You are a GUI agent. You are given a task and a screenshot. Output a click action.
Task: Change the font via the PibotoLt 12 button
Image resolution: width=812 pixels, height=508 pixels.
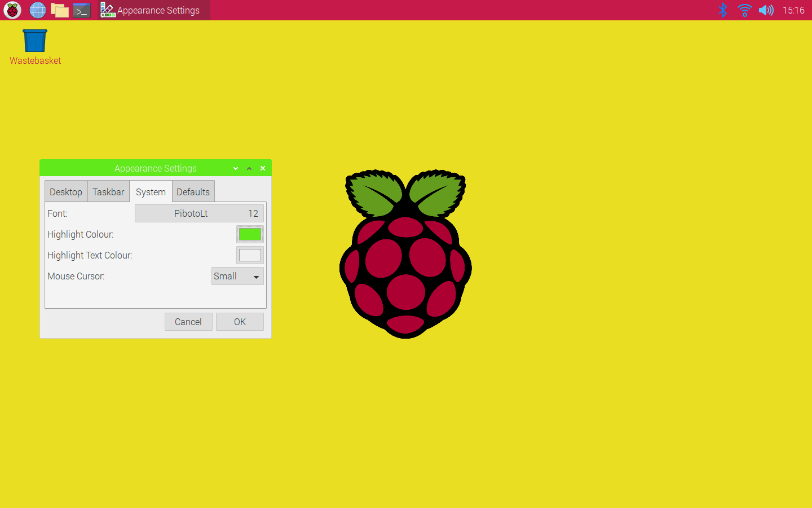[x=199, y=213]
